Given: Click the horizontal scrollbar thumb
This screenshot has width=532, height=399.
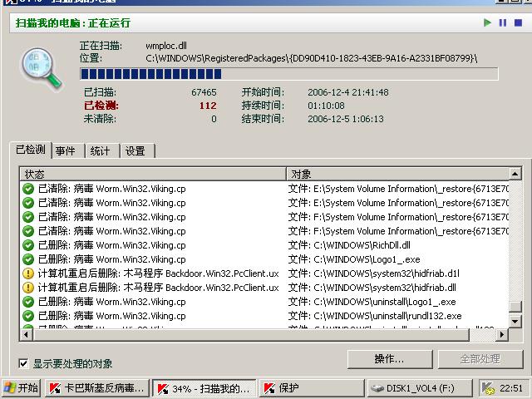Looking at the screenshot, I should coord(251,334).
